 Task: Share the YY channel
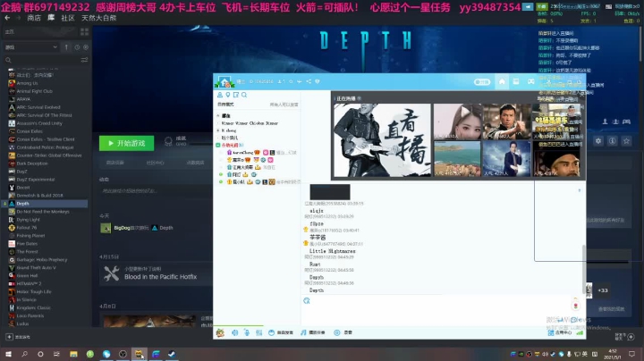click(x=309, y=81)
